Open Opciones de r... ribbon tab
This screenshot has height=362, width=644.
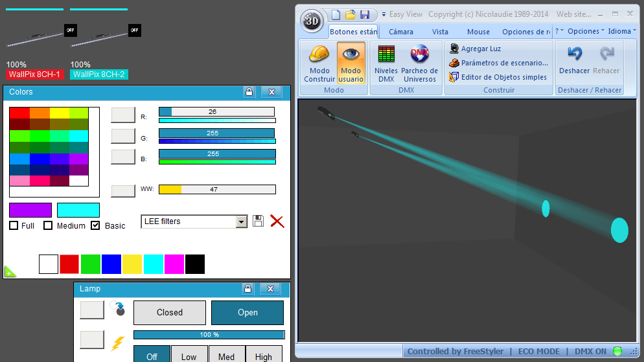(526, 32)
